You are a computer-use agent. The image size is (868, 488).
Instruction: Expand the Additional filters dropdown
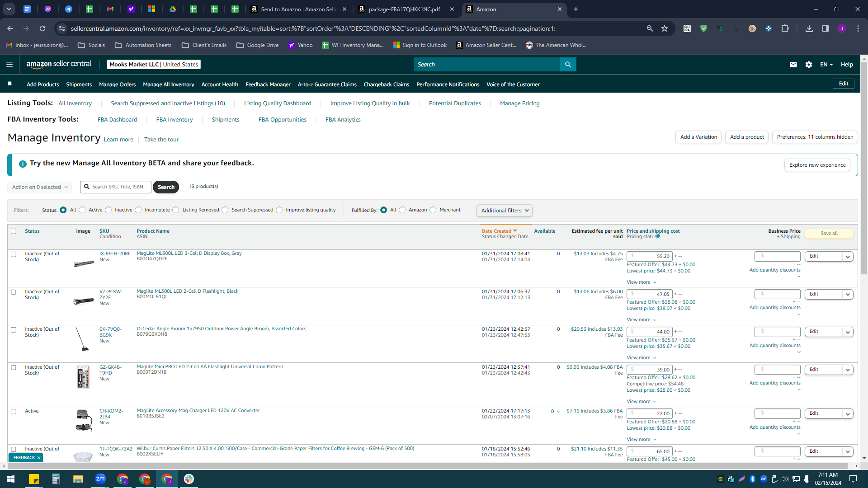(505, 211)
